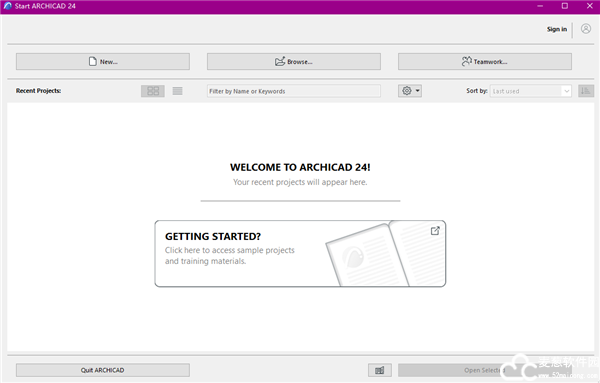The width and height of the screenshot is (600, 383).
Task: Open the gear settings dropdown
Action: [x=410, y=91]
